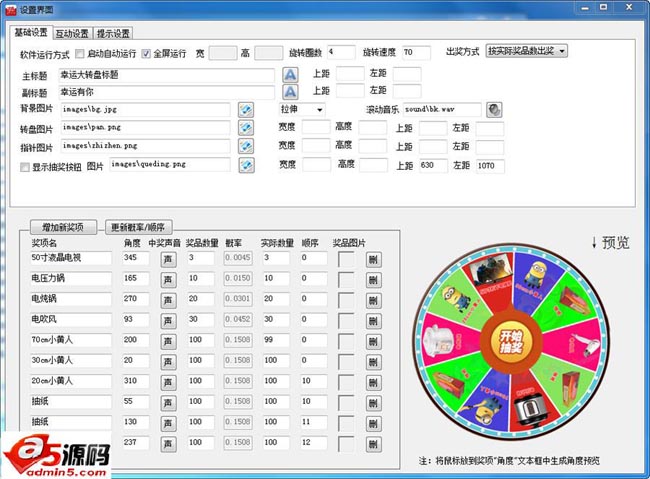Set win sound for 抽纸 row with angle 130
The width and height of the screenshot is (650, 479).
(168, 424)
